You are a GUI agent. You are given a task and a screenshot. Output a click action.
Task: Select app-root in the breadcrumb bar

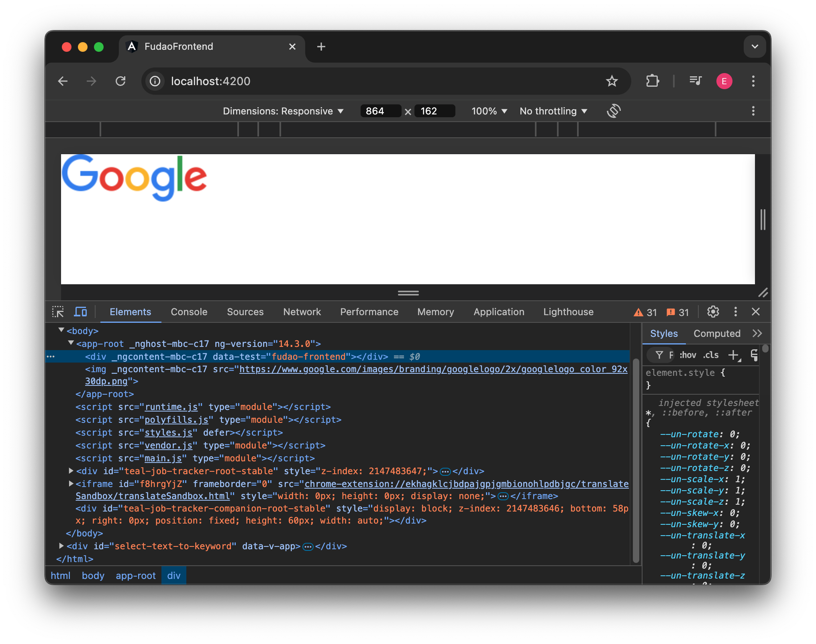click(x=135, y=576)
